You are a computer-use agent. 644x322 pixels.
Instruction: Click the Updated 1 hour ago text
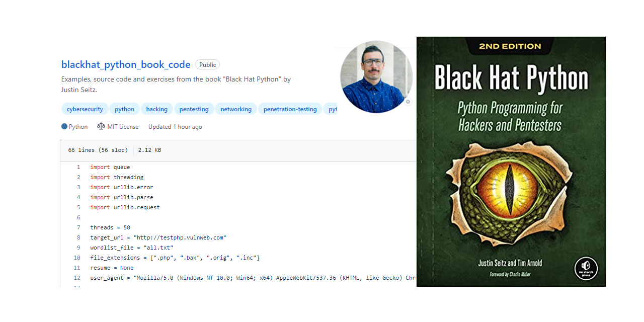175,127
